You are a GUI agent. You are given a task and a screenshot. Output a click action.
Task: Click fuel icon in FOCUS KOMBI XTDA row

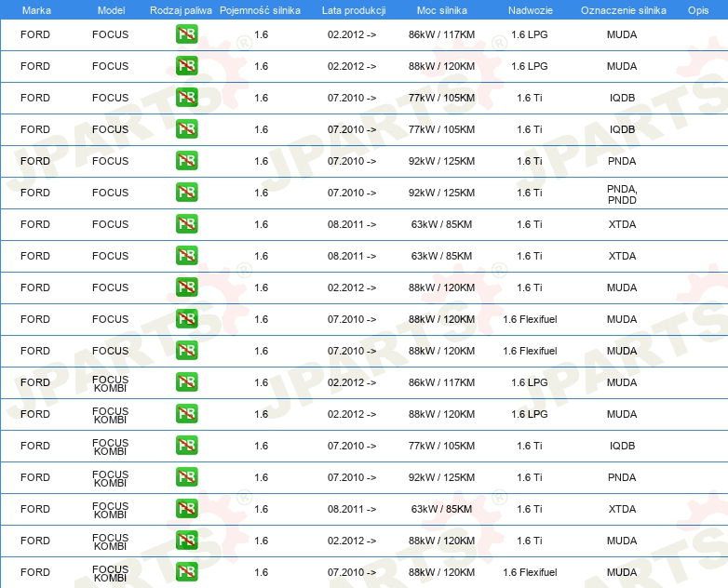pyautogui.click(x=186, y=509)
